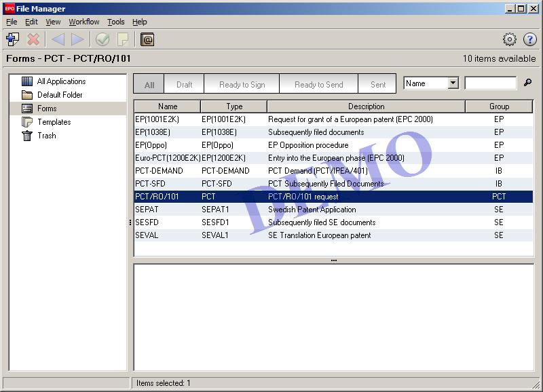
Task: Select the SESFD form name
Action: tap(147, 222)
